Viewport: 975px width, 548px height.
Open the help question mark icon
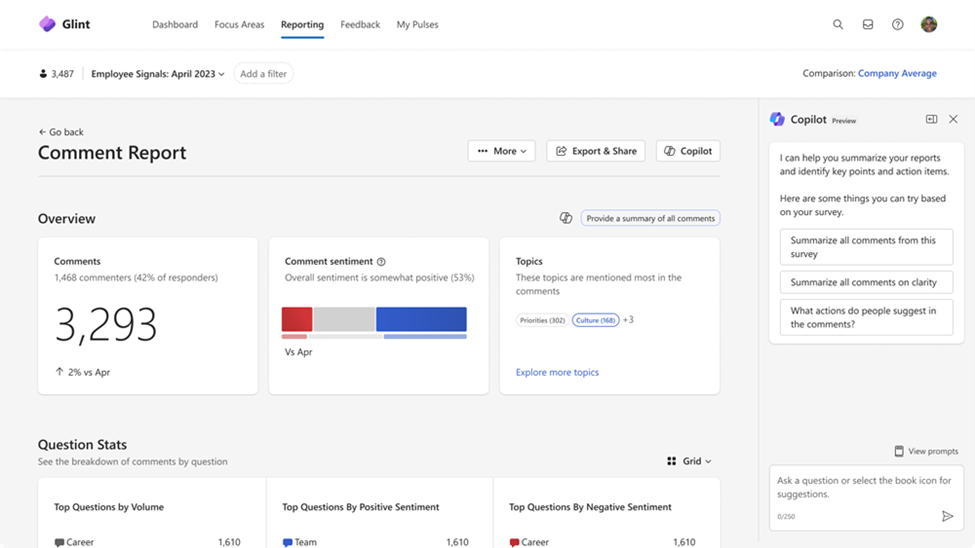[898, 24]
